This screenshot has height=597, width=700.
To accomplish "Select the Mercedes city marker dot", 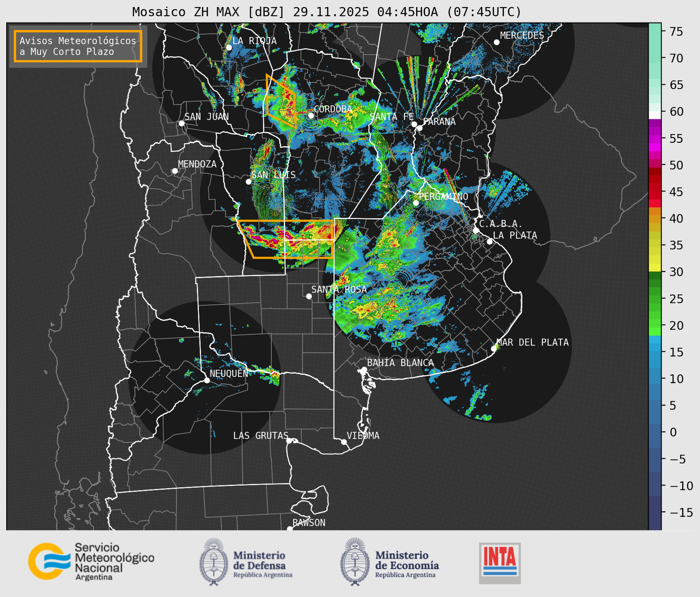I will (496, 42).
